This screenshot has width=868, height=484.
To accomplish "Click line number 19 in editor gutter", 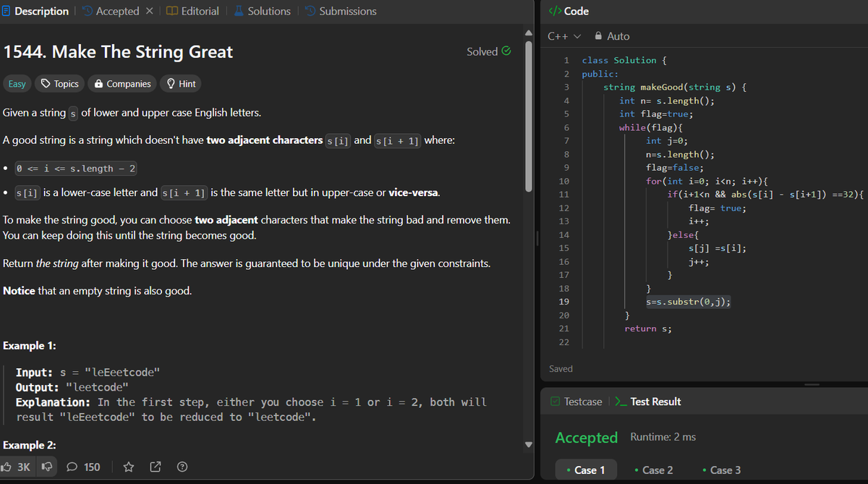I will click(564, 302).
